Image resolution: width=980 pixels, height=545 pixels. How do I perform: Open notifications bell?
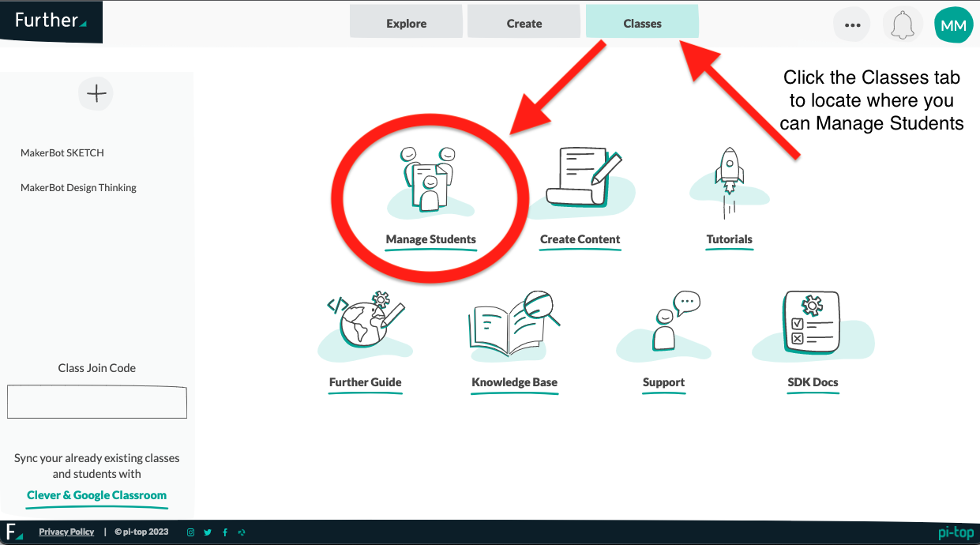point(902,24)
